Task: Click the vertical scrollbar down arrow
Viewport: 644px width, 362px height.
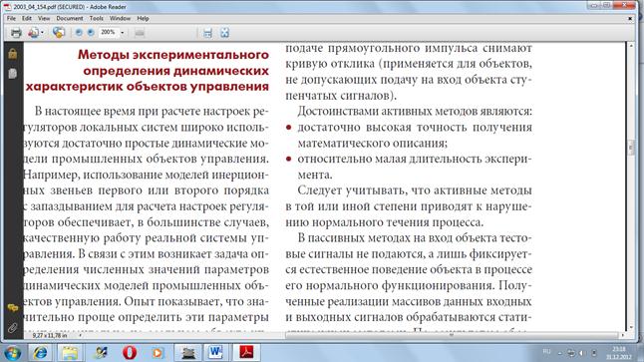Action: (x=631, y=327)
